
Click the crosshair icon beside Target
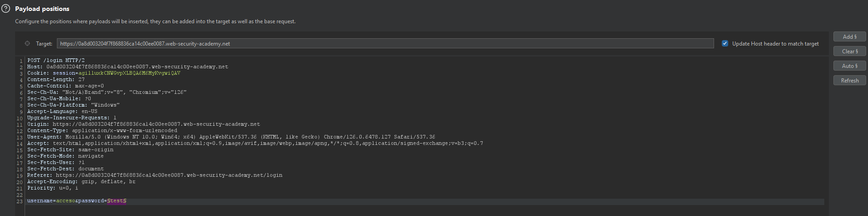(27, 44)
